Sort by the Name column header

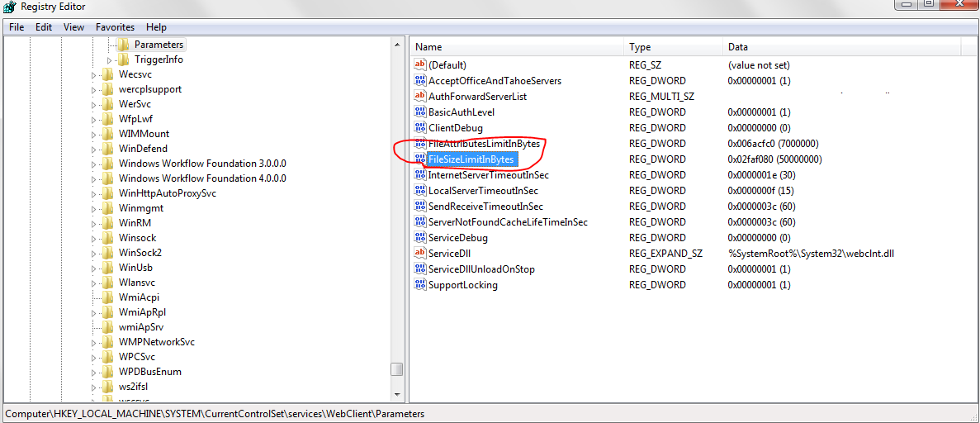point(517,47)
